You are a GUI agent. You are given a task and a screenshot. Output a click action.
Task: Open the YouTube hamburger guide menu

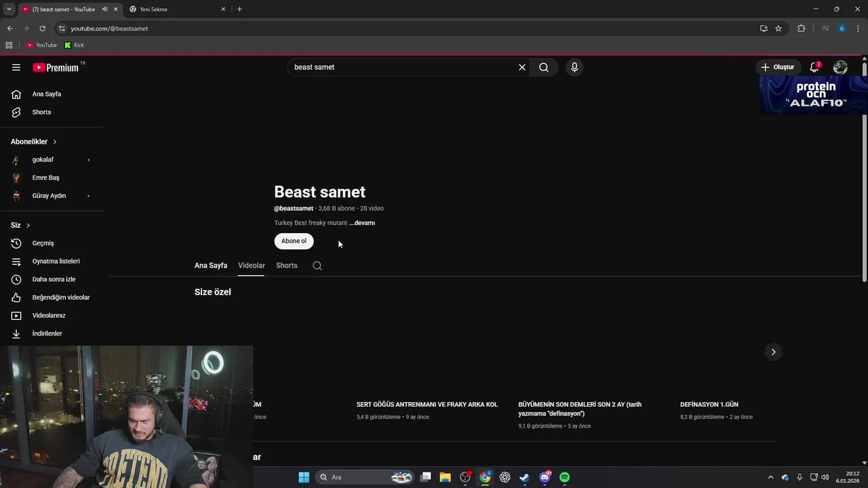click(16, 67)
